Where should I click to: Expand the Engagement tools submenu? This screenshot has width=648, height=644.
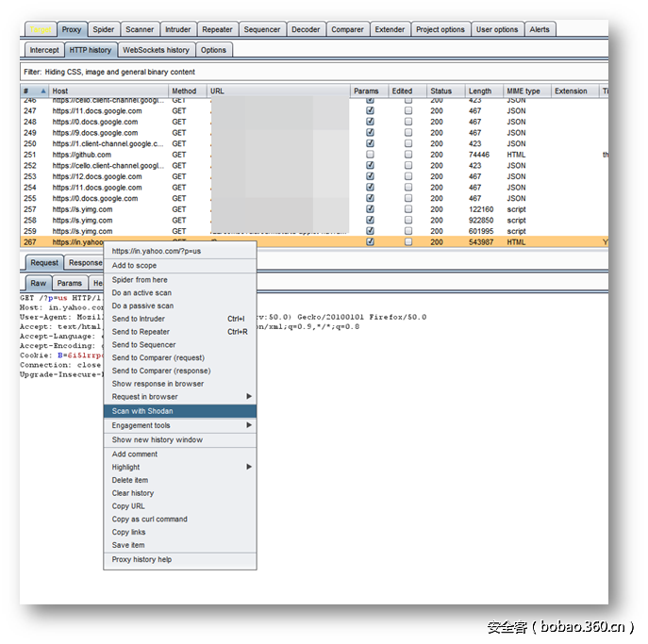(x=179, y=425)
